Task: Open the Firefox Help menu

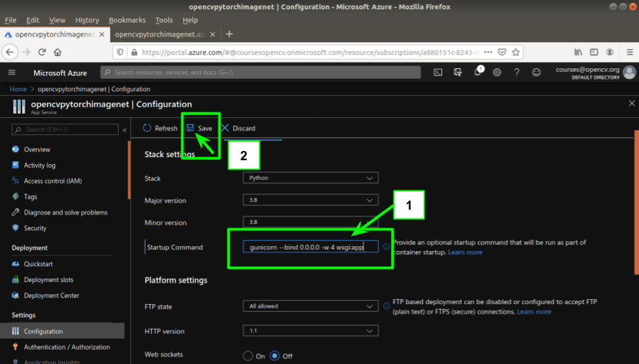Action: coord(190,20)
